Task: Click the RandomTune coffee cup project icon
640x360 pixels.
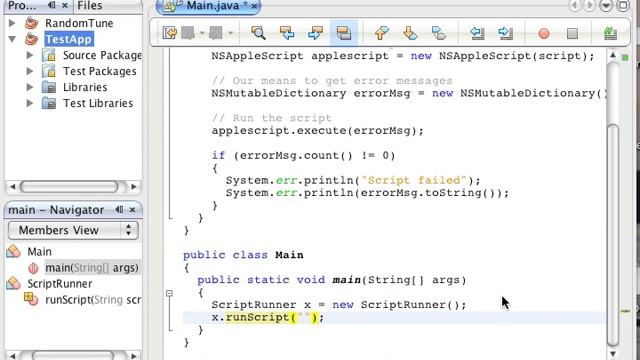Action: 31,23
